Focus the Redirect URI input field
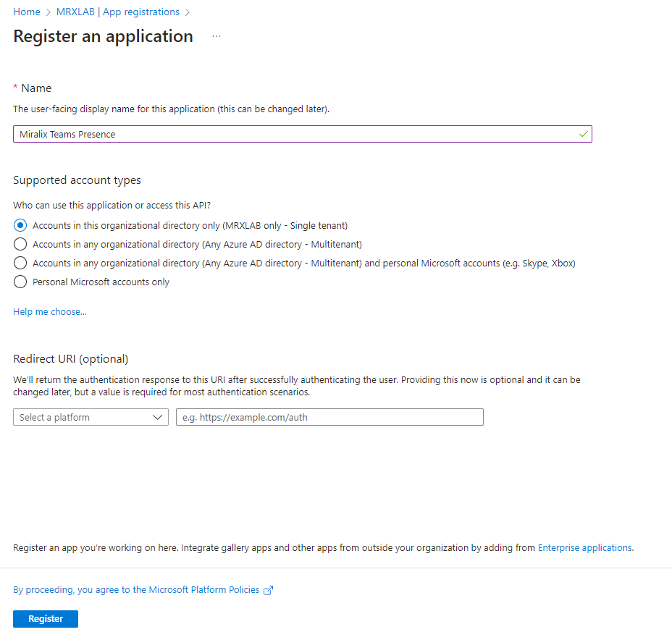The width and height of the screenshot is (672, 640). tap(329, 417)
